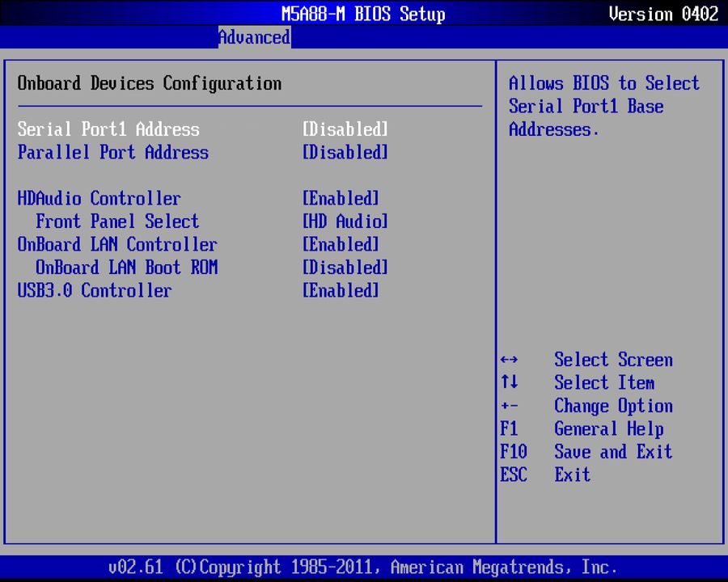Click the F1 key label
Screen dimensions: 728x582
(509, 428)
